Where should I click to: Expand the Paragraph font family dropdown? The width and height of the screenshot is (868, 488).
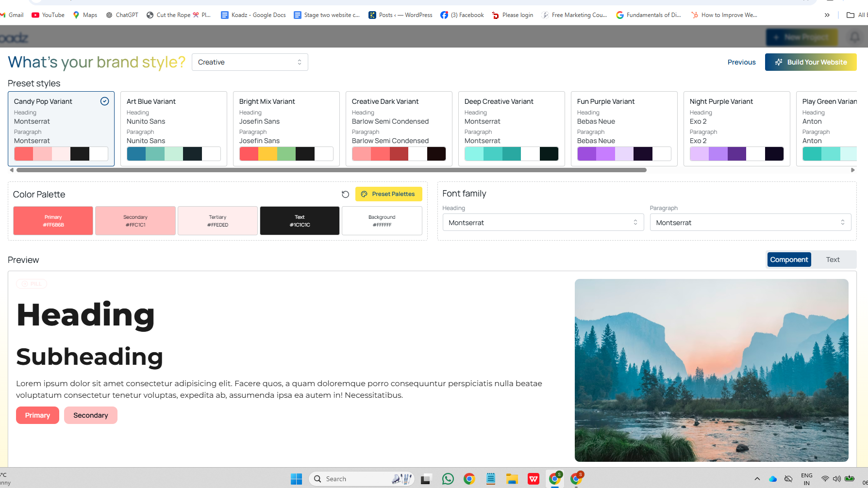(750, 223)
